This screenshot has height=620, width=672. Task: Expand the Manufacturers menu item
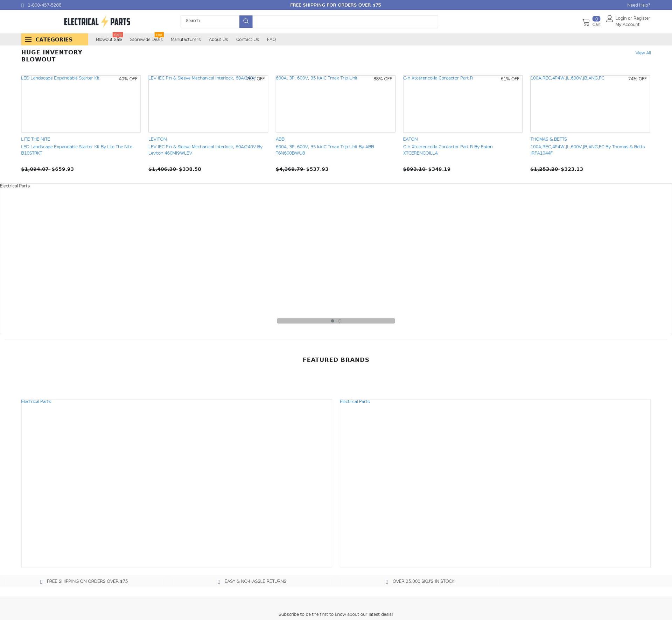pyautogui.click(x=184, y=39)
